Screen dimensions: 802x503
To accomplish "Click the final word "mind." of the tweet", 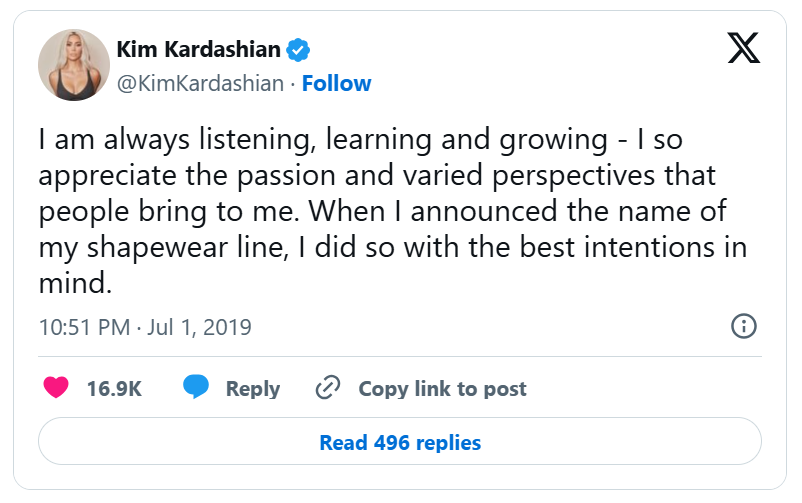I will point(72,283).
